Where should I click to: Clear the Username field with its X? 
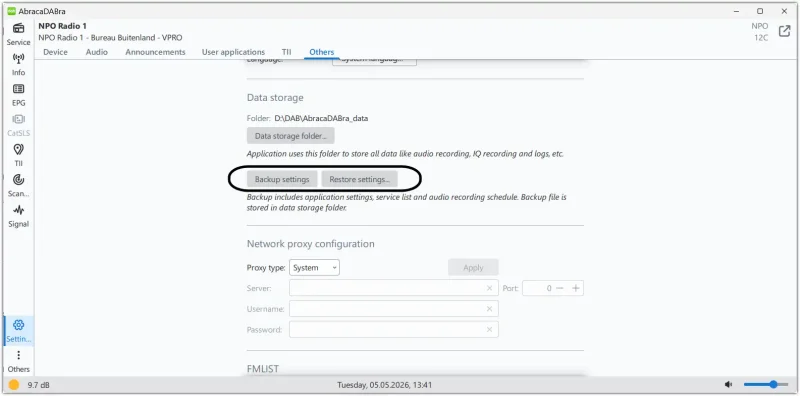coord(489,309)
